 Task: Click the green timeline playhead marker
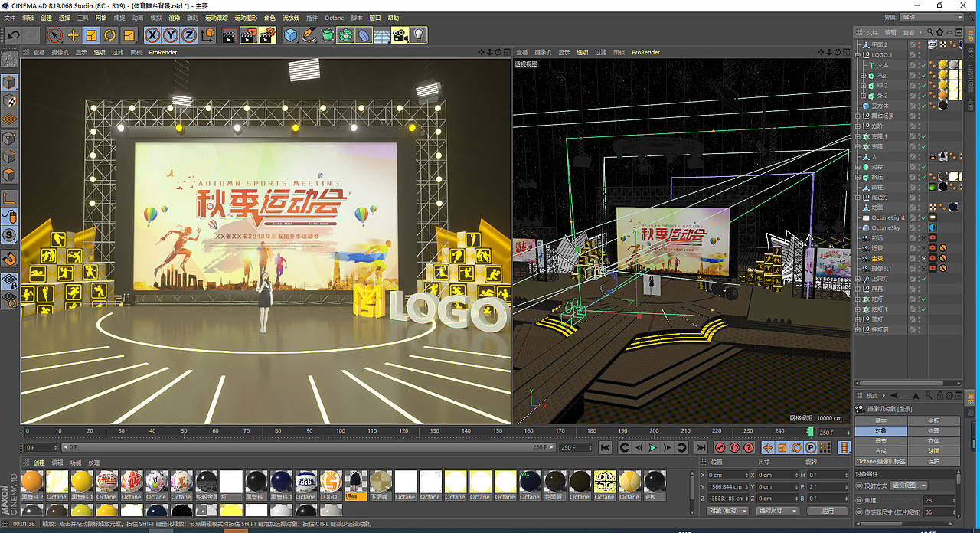click(x=811, y=433)
